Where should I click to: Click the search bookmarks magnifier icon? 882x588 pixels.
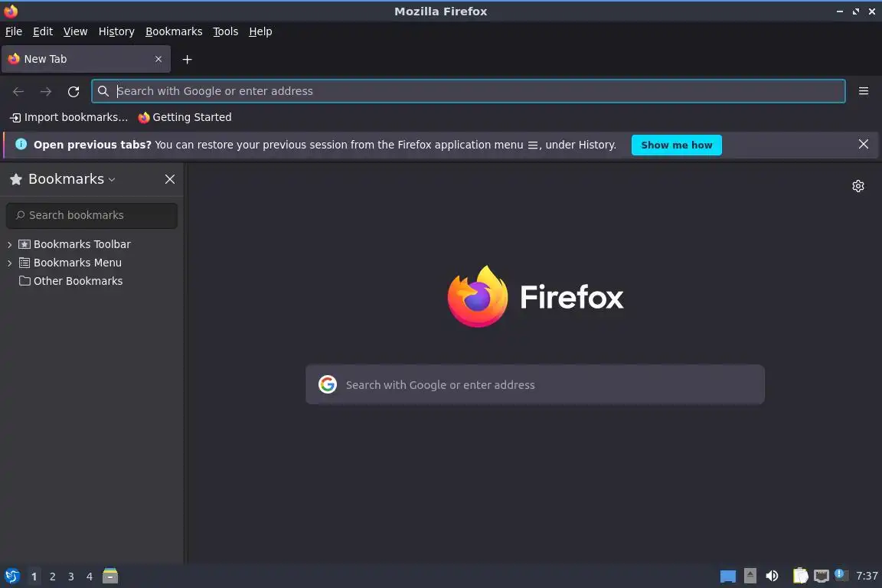20,215
